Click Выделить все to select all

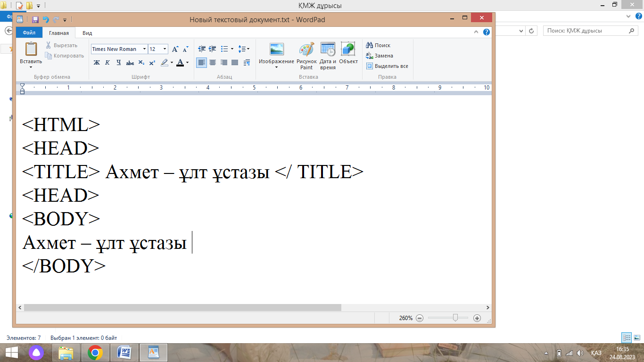(x=387, y=66)
